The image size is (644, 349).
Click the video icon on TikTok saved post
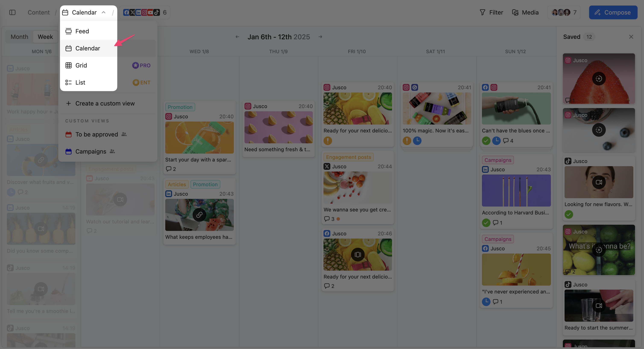point(599,182)
